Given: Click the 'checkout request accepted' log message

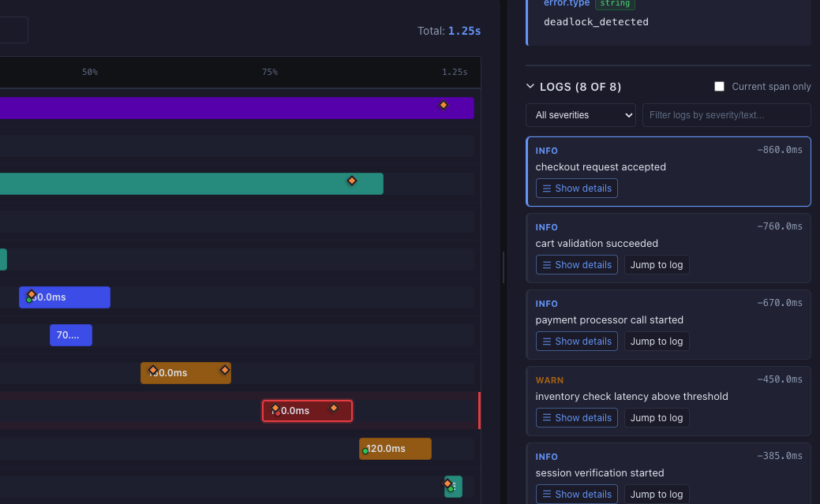Looking at the screenshot, I should (601, 166).
